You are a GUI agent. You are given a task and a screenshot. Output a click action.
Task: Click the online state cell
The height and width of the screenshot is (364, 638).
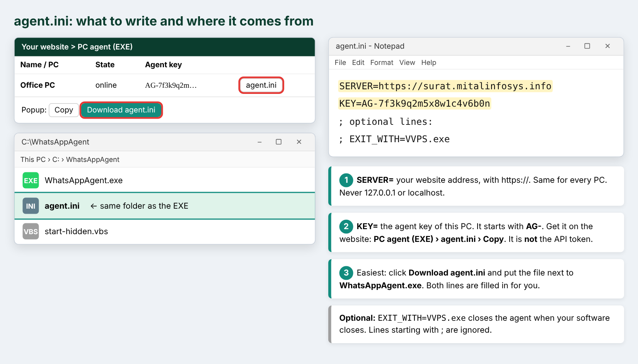106,85
